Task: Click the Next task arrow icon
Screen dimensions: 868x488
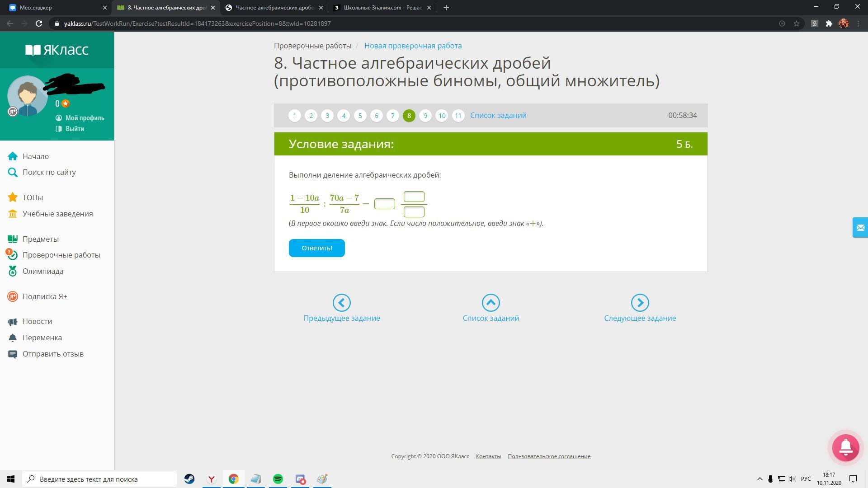Action: tap(640, 303)
